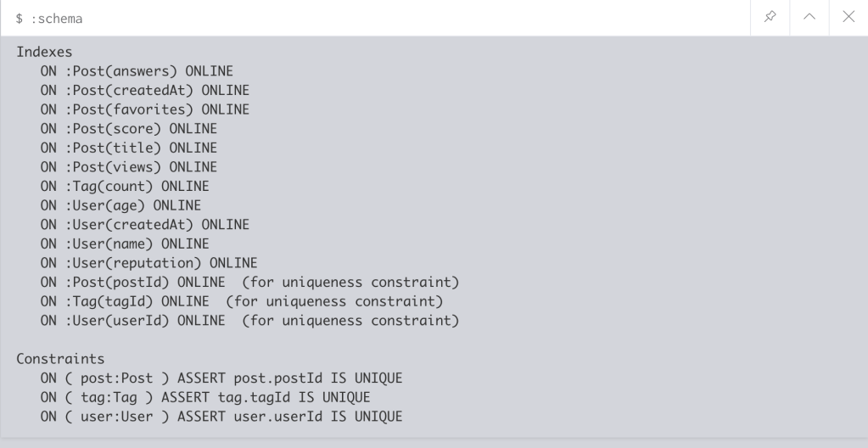Click the Post(favorites) index line
Viewport: 868px width, 448px height.
coord(144,109)
